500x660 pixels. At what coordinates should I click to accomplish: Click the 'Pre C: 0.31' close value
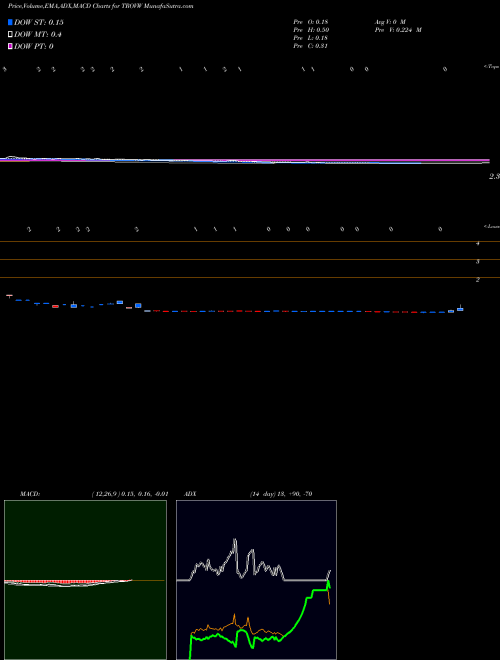coord(311,46)
